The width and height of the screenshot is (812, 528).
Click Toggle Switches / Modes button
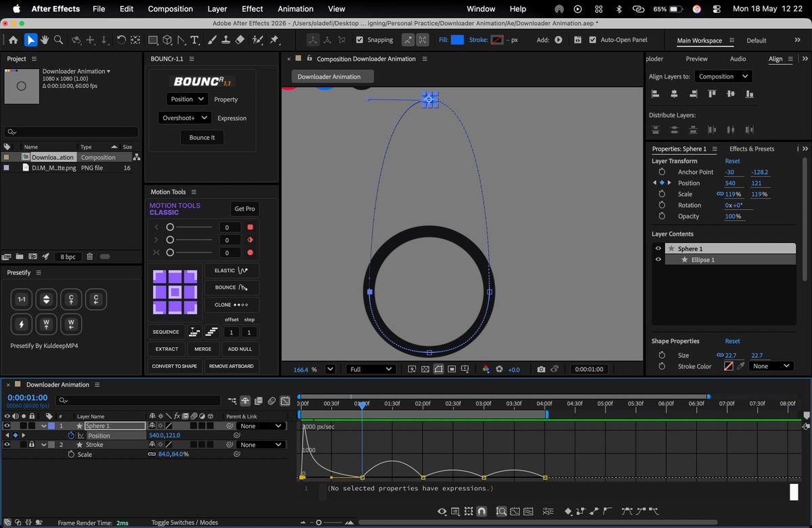184,523
